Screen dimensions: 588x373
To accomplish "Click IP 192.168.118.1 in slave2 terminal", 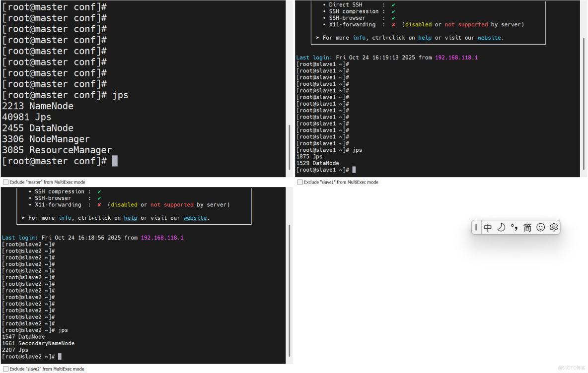I will pos(162,238).
